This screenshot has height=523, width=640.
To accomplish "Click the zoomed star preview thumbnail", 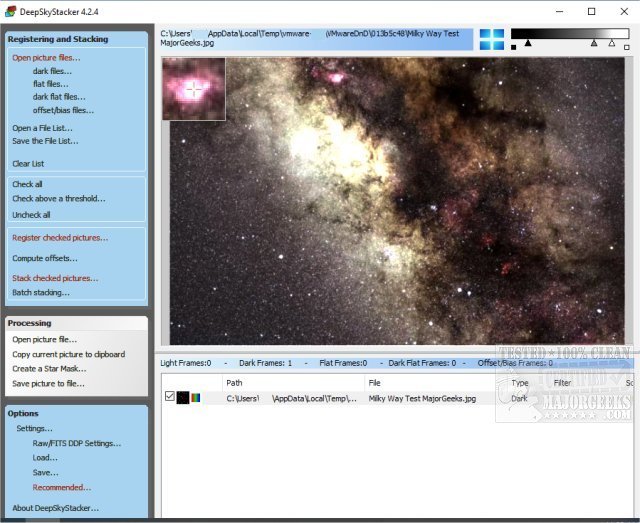I will [x=194, y=89].
